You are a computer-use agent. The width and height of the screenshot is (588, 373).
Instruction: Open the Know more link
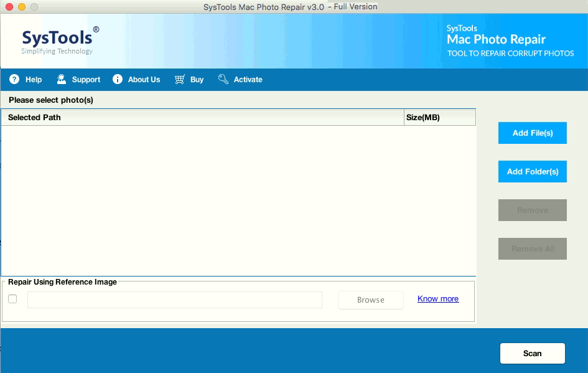438,299
